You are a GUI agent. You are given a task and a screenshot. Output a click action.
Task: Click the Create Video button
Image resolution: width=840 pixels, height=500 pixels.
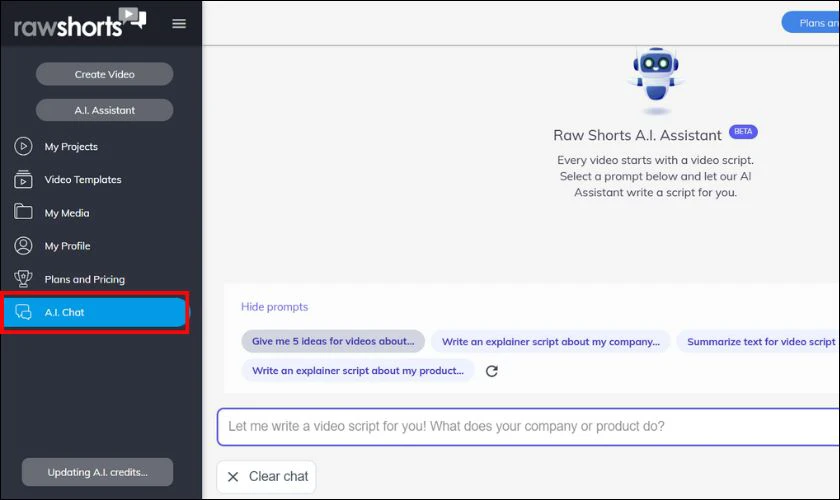tap(104, 74)
